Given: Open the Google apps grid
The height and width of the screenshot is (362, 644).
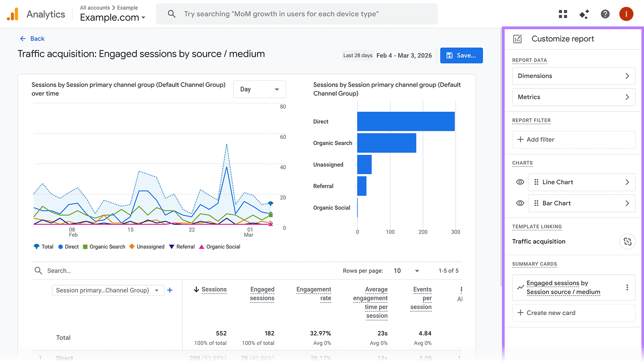Looking at the screenshot, I should 563,14.
